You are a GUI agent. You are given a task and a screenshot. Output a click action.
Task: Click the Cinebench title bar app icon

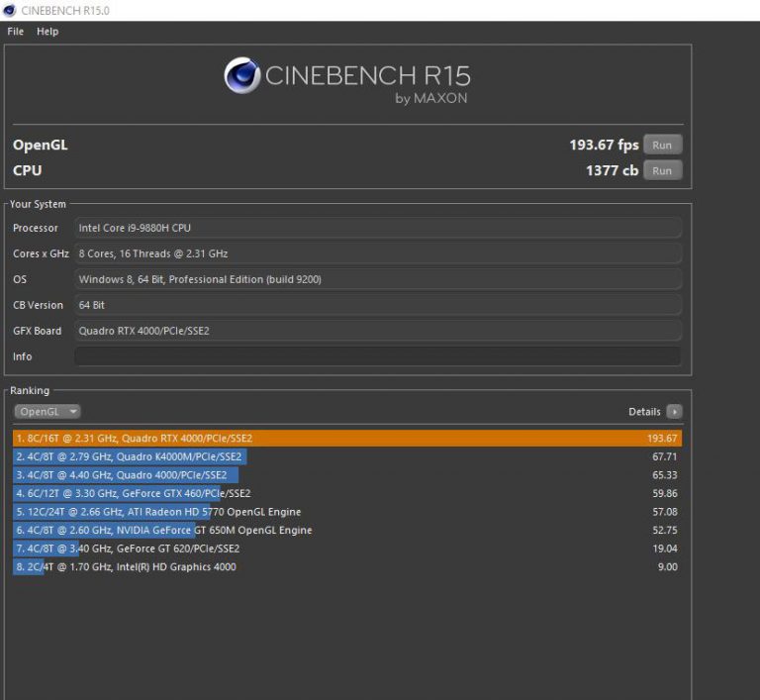[9, 11]
